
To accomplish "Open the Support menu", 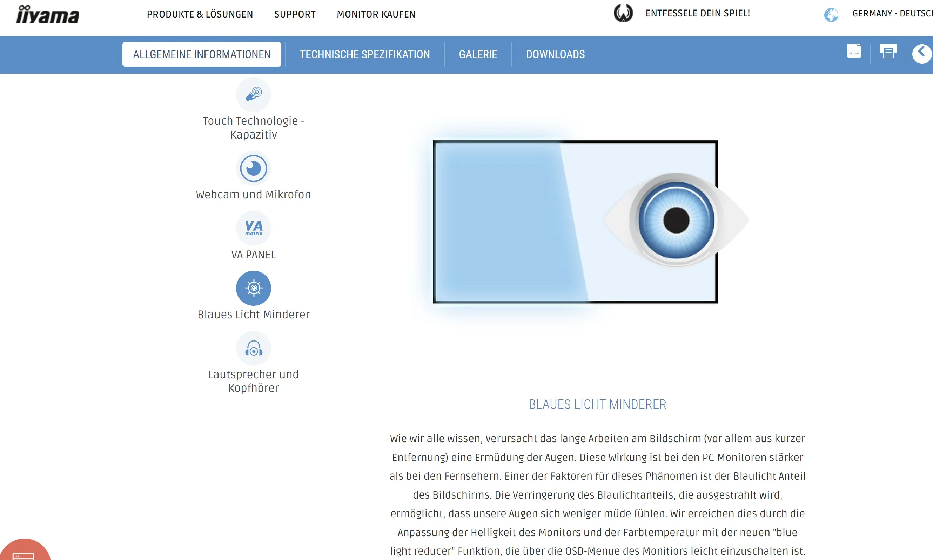I will [295, 14].
